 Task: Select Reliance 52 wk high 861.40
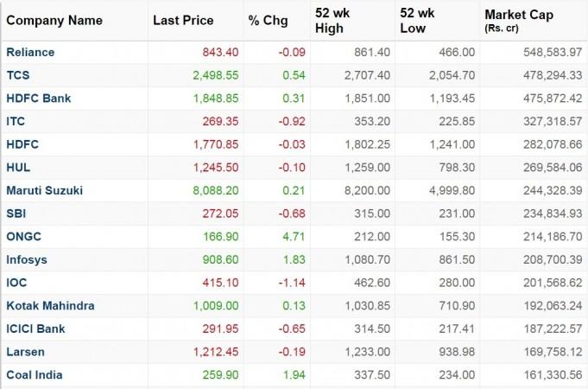click(x=372, y=52)
